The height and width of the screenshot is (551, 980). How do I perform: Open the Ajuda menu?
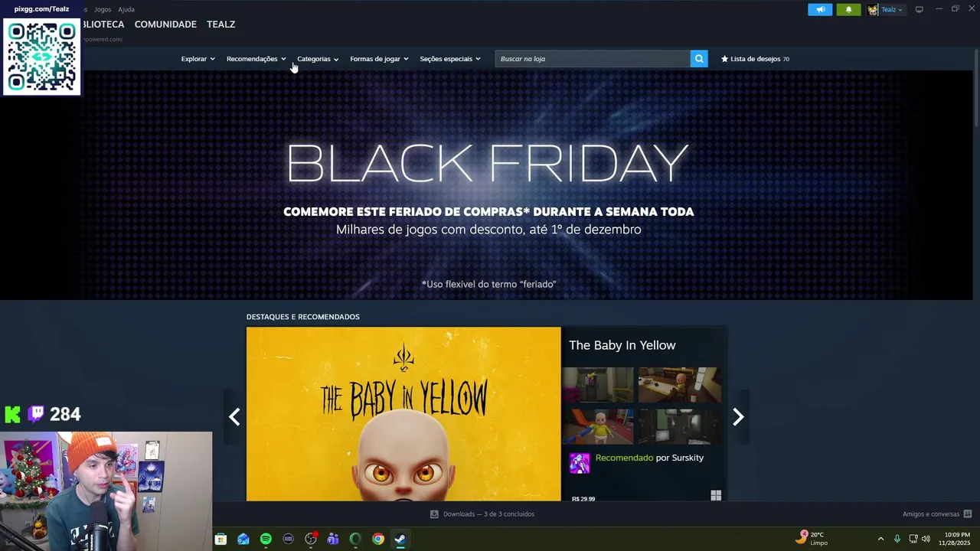[126, 9]
